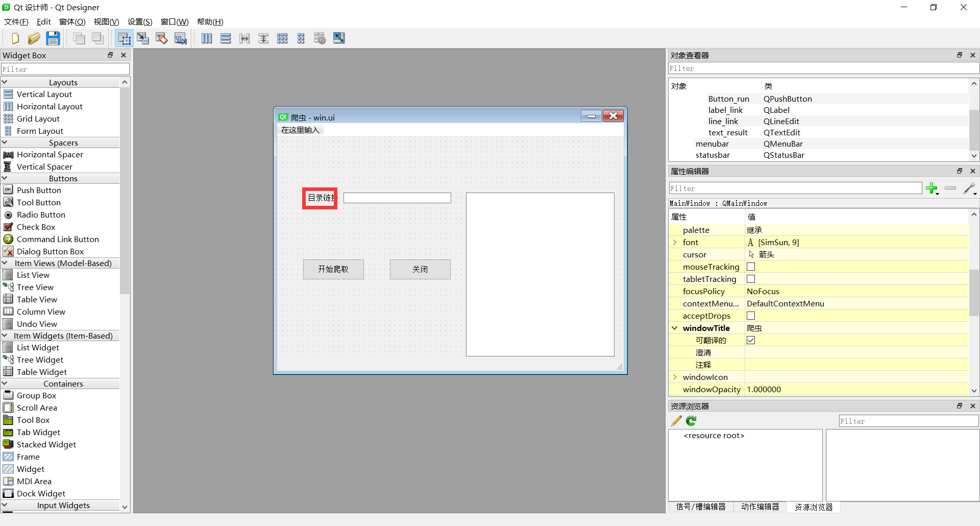
Task: Switch to Edit Tab Order mode
Action: pos(181,38)
